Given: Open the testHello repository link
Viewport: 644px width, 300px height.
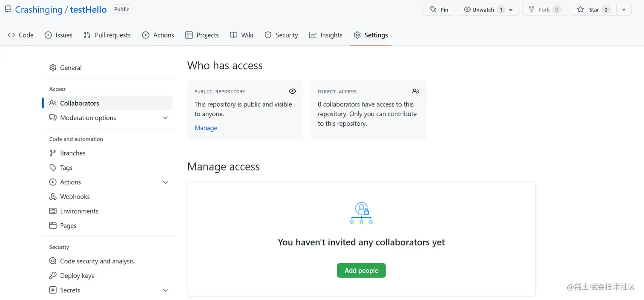Looking at the screenshot, I should [88, 10].
